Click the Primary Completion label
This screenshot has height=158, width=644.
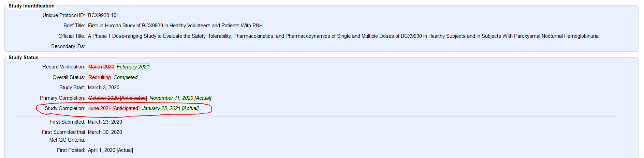tap(62, 98)
